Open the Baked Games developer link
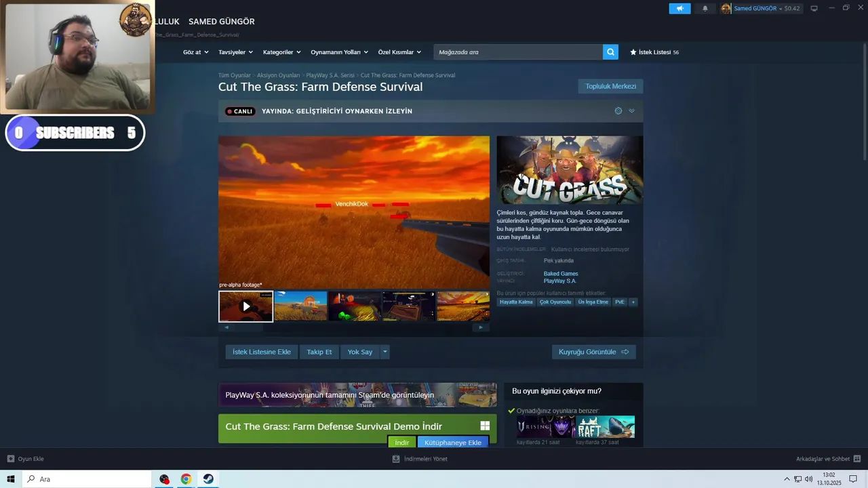This screenshot has height=488, width=868. pos(561,274)
